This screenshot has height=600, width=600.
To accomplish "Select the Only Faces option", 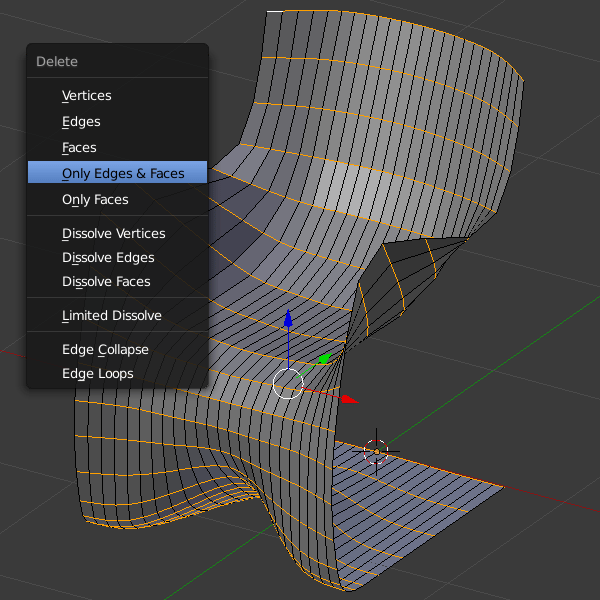I will [95, 200].
